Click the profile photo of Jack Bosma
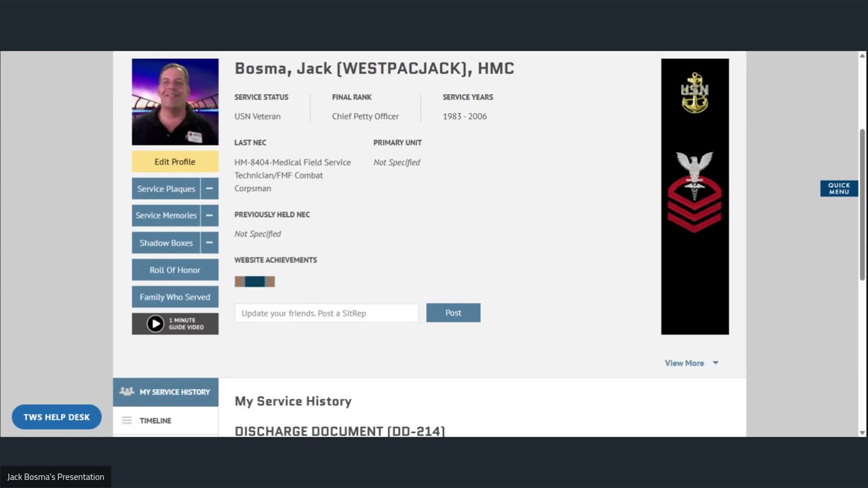Screen dimensions: 868x488 [x=175, y=102]
